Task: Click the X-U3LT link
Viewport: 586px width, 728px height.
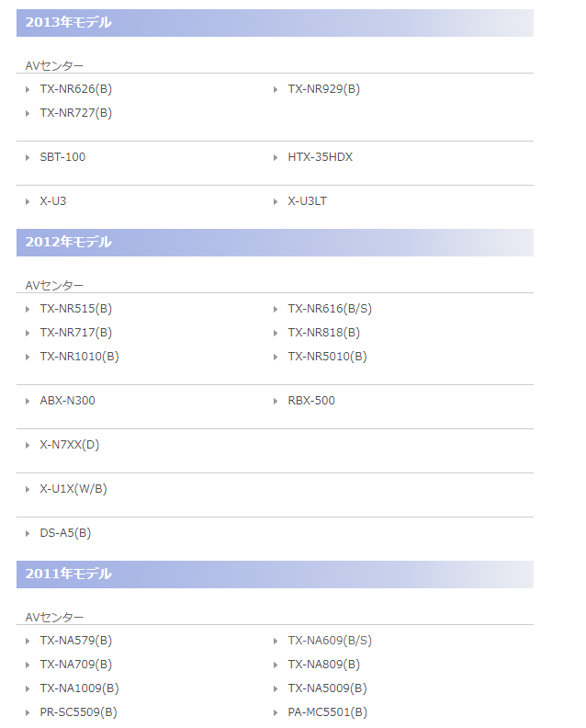Action: tap(307, 201)
